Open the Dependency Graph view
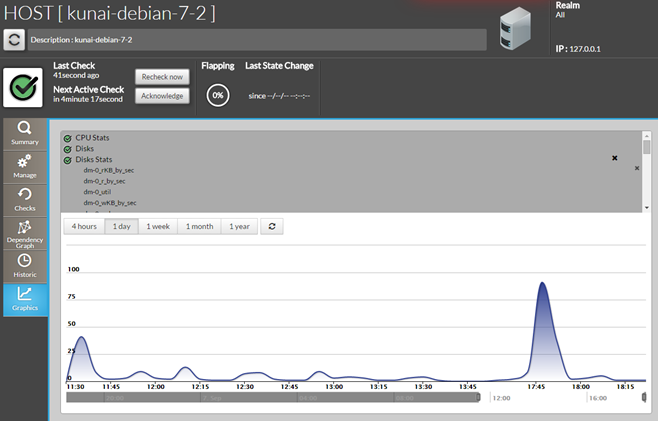This screenshot has width=658, height=421. 25,232
